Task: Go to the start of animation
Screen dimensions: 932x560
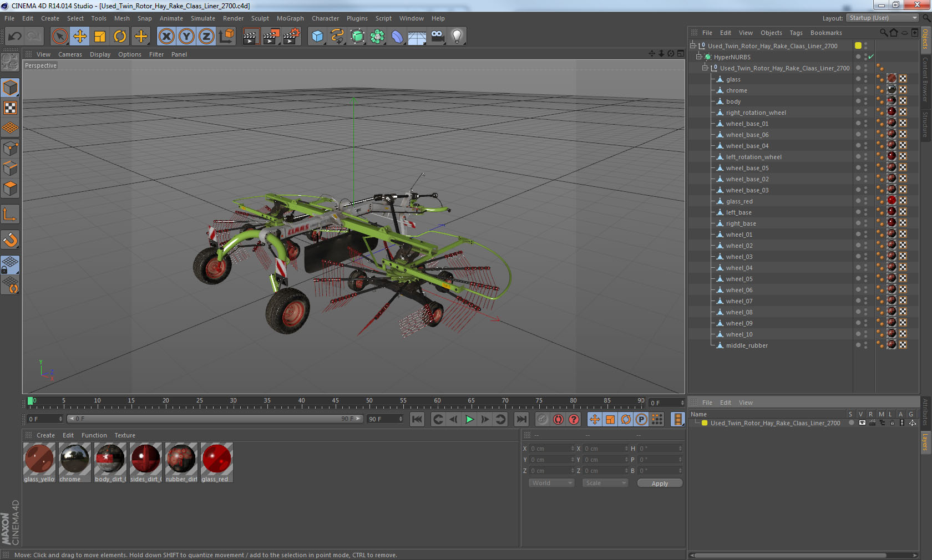Action: (417, 419)
